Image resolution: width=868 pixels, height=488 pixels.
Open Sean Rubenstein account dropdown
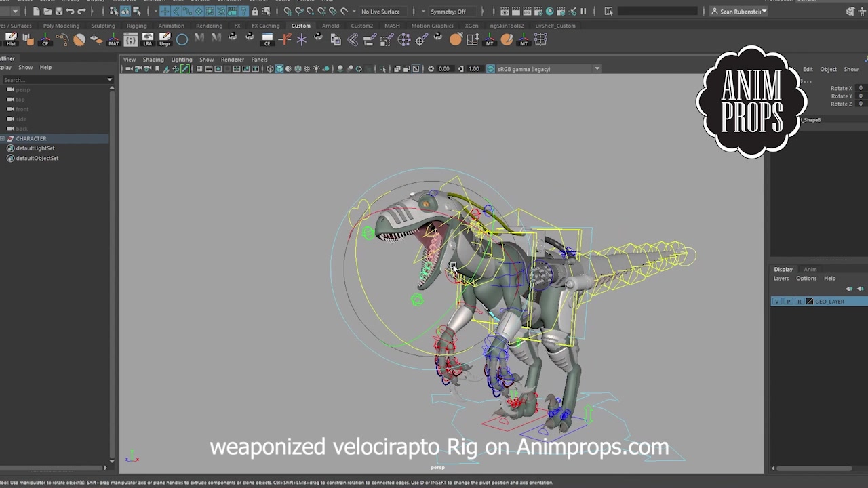pos(738,12)
